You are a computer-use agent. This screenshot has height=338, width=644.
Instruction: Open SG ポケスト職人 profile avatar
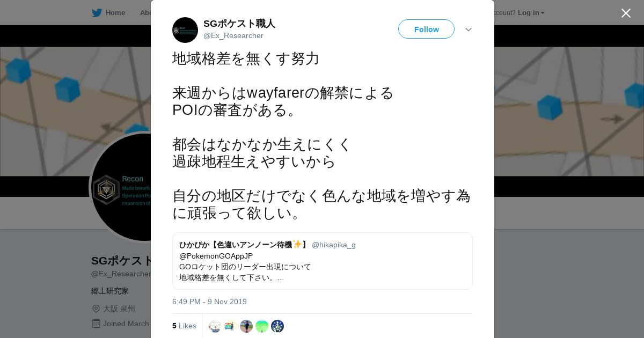tap(185, 30)
